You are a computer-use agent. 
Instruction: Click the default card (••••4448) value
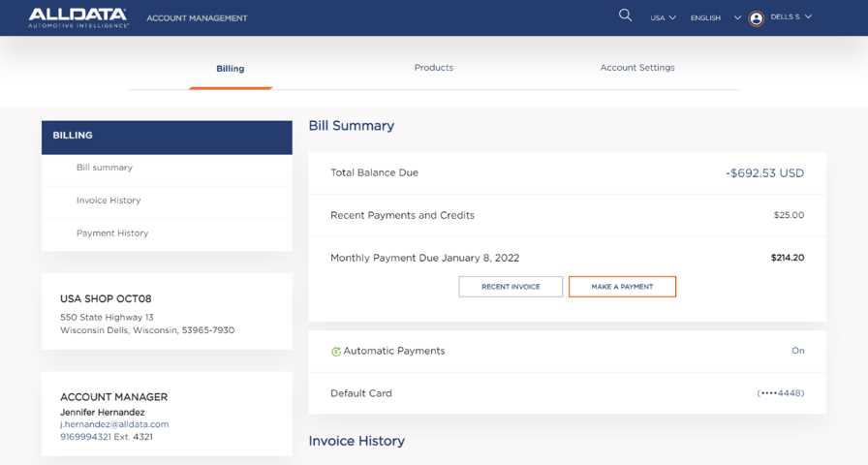(x=781, y=393)
